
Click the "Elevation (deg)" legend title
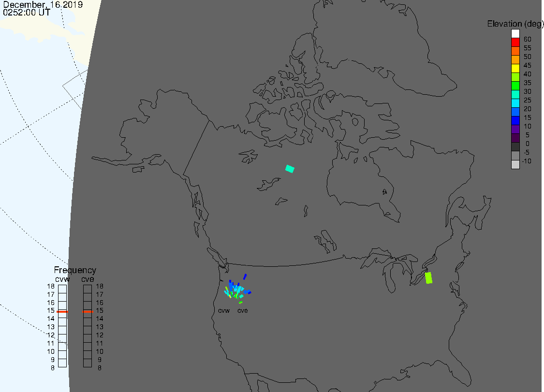[515, 24]
